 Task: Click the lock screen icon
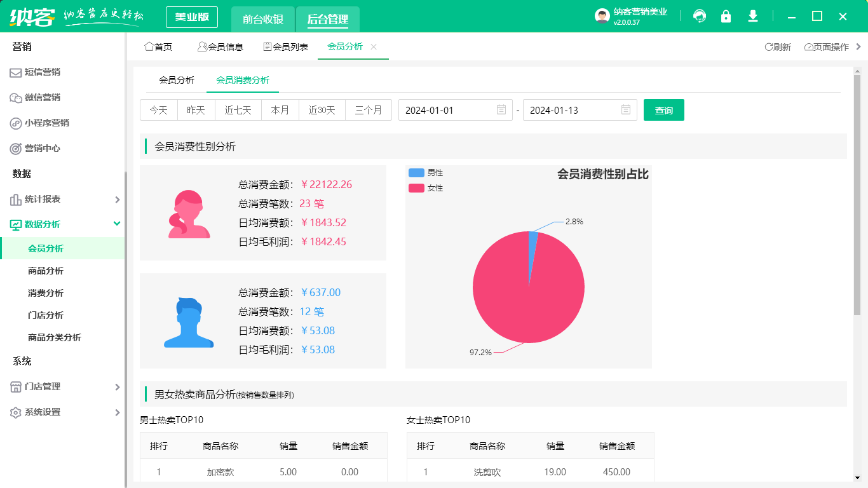(726, 17)
